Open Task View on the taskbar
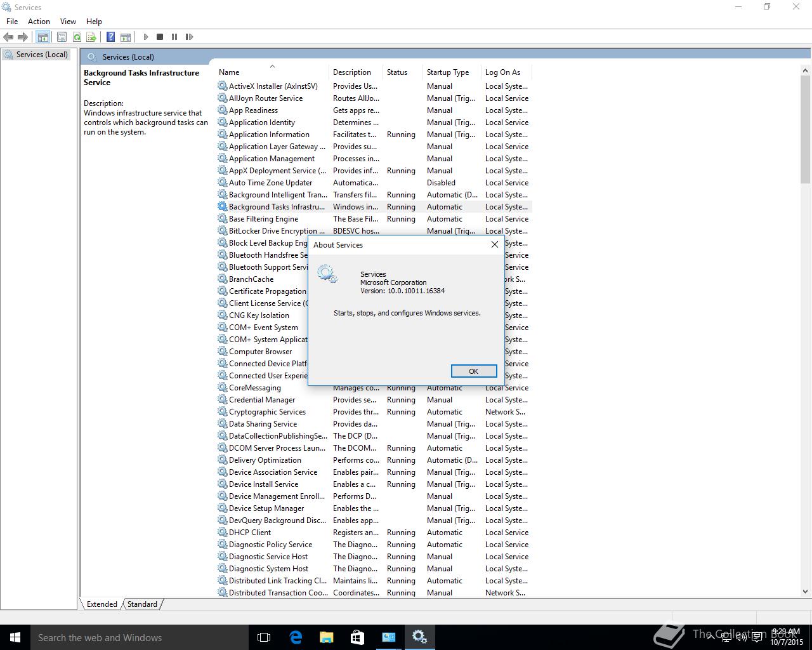Viewport: 812px width, 650px height. pyautogui.click(x=264, y=637)
